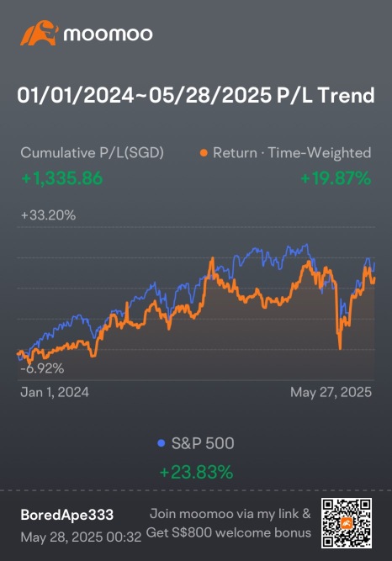Click the moomoo brand wordmark
The height and width of the screenshot is (561, 392).
(109, 34)
